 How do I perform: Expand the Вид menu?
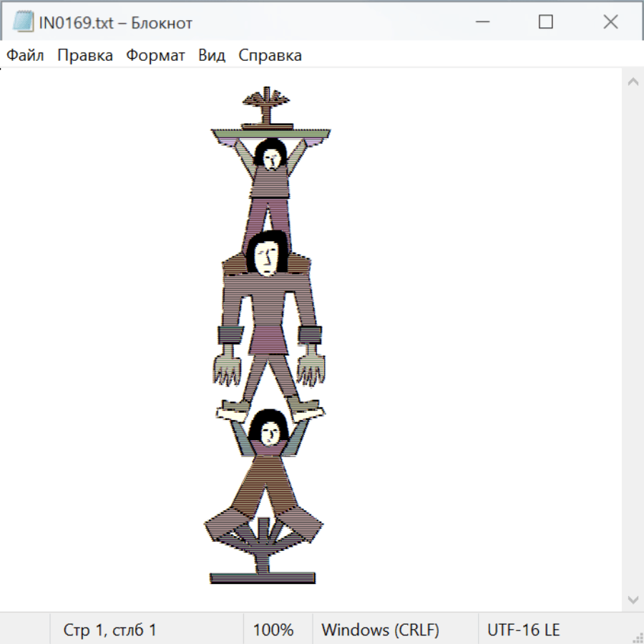point(212,56)
